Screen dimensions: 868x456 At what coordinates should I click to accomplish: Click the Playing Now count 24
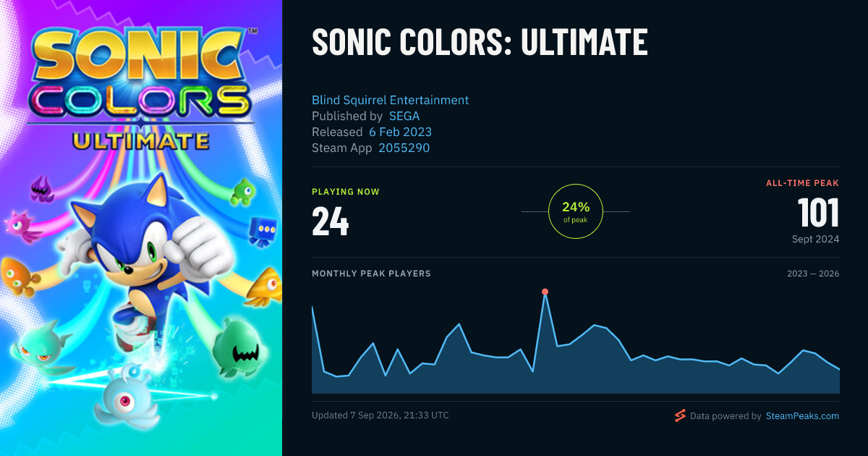(x=331, y=221)
